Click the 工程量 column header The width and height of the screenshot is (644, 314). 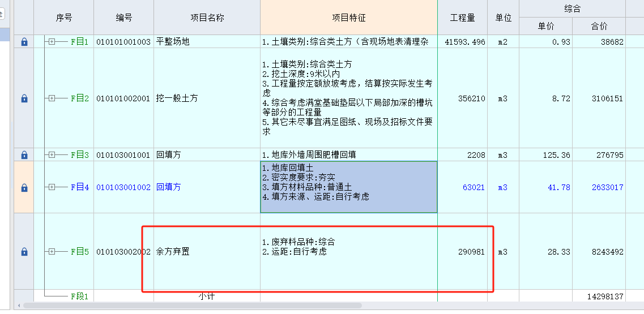(462, 18)
